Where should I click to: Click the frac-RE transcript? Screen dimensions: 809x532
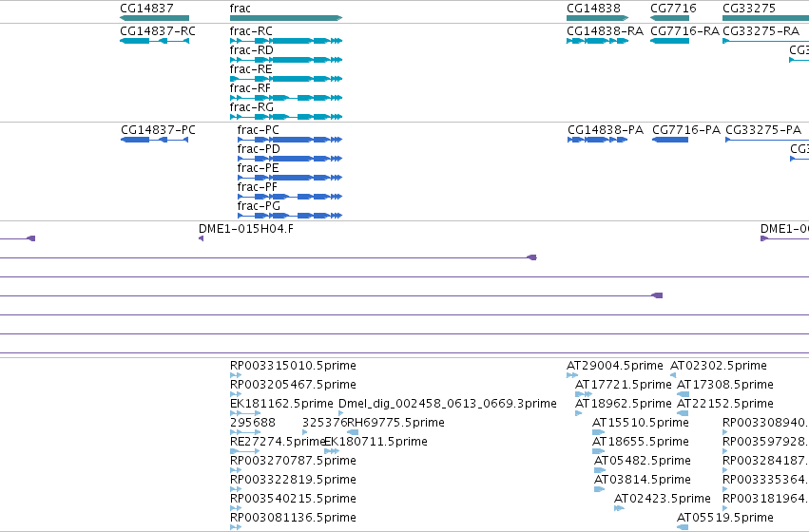(286, 79)
